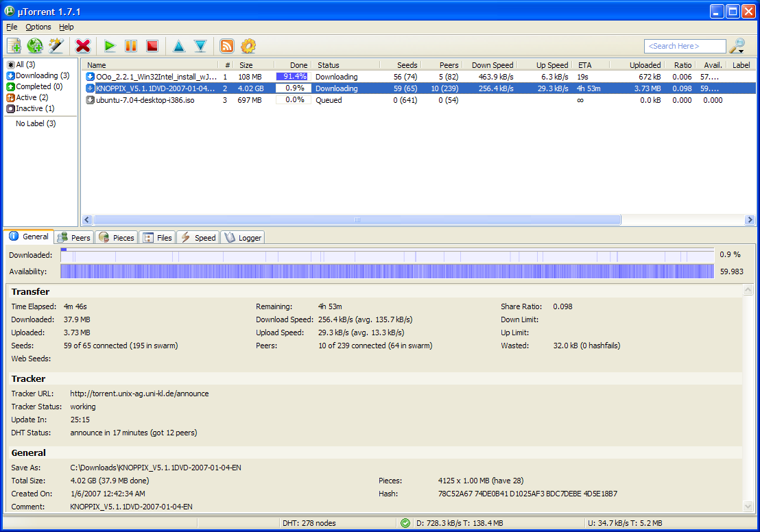Open the Options menu

coord(38,27)
